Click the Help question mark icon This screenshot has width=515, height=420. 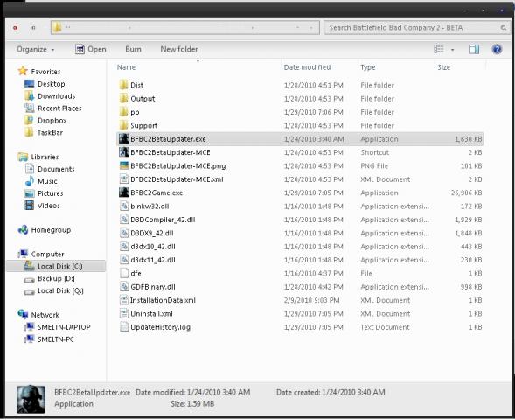click(x=497, y=49)
